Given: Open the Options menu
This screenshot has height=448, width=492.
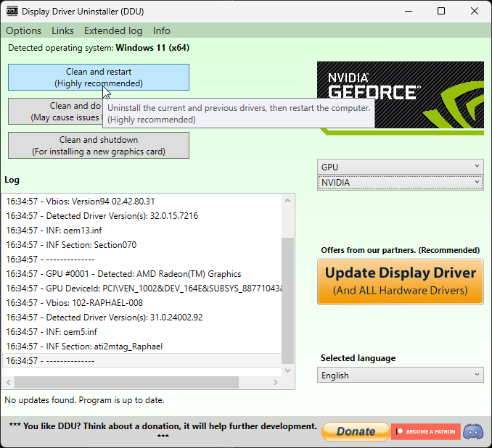Looking at the screenshot, I should (x=23, y=30).
